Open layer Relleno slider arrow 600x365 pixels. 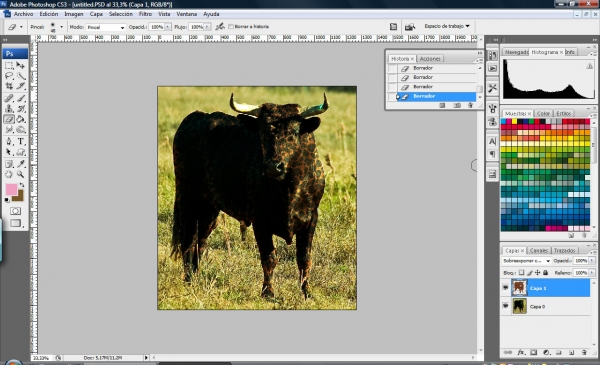592,273
